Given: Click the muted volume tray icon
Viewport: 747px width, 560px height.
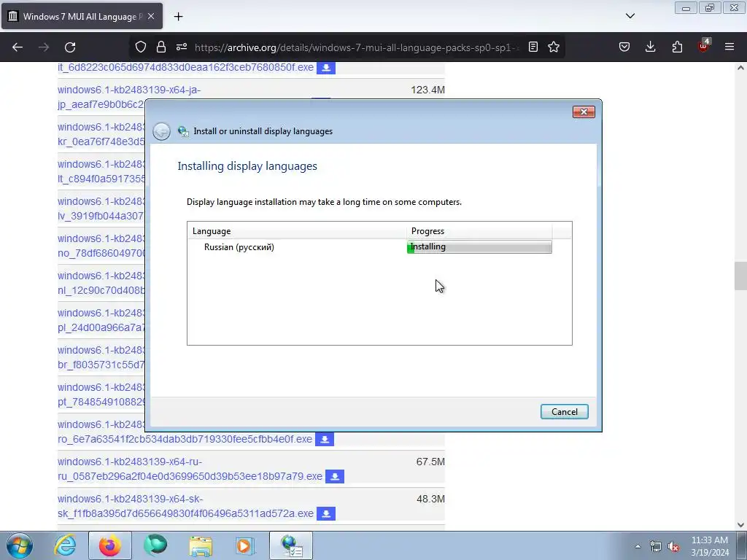Looking at the screenshot, I should [x=673, y=547].
